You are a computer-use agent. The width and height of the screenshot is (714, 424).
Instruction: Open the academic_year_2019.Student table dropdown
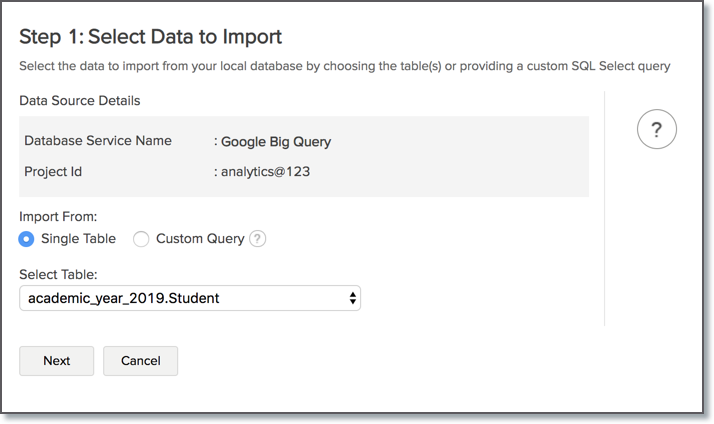point(190,298)
